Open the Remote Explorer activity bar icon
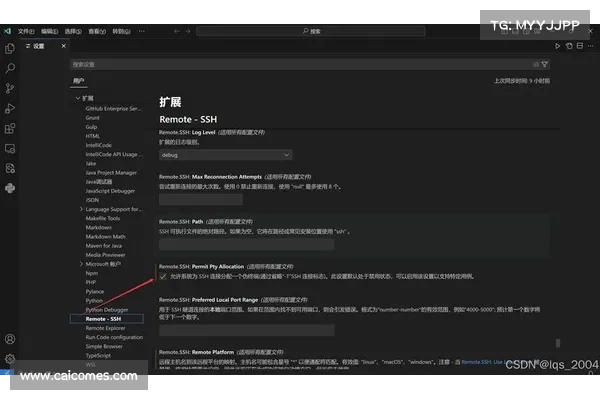Image resolution: width=600 pixels, height=400 pixels. click(10, 148)
